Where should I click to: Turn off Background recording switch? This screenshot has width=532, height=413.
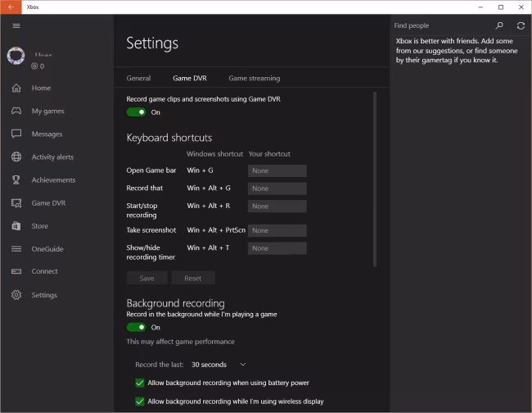point(136,327)
